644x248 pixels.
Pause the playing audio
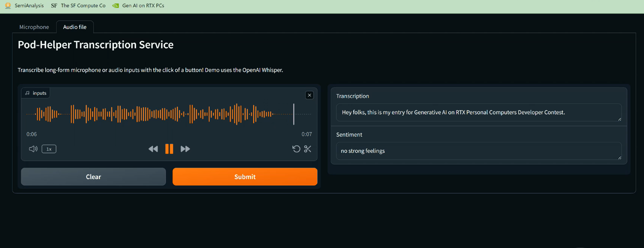169,149
